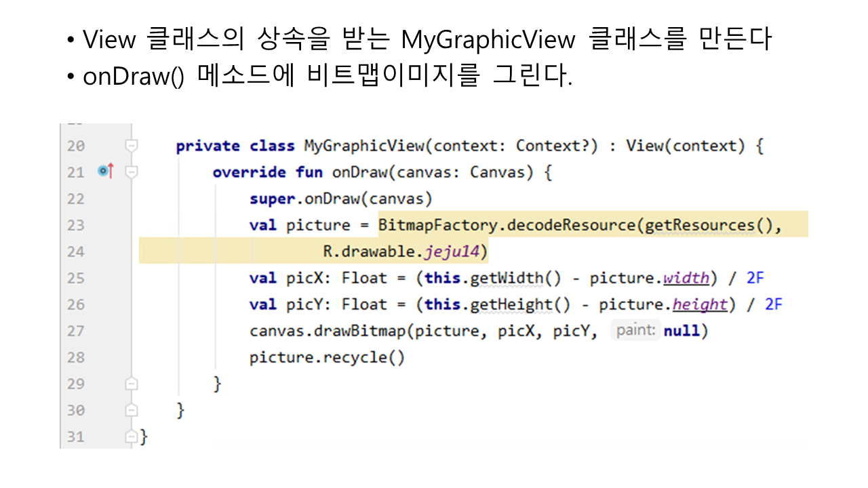
Task: Click the underlined height property on line 26
Action: [700, 304]
